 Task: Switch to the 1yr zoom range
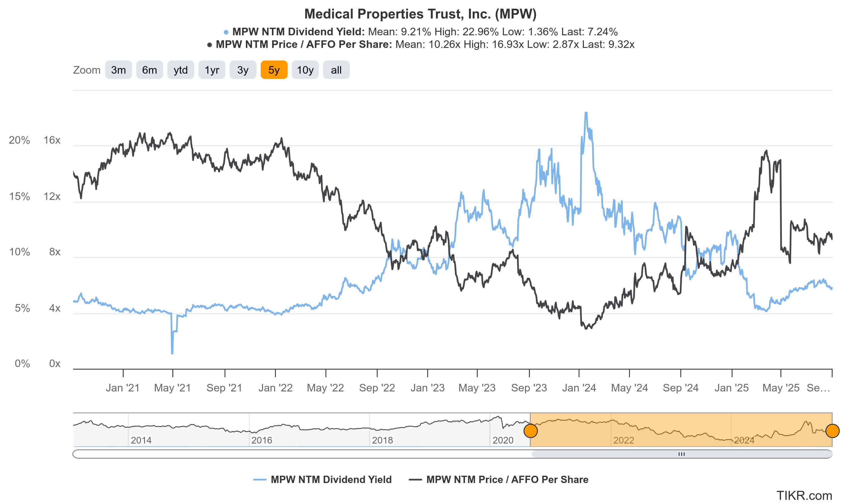[x=211, y=70]
